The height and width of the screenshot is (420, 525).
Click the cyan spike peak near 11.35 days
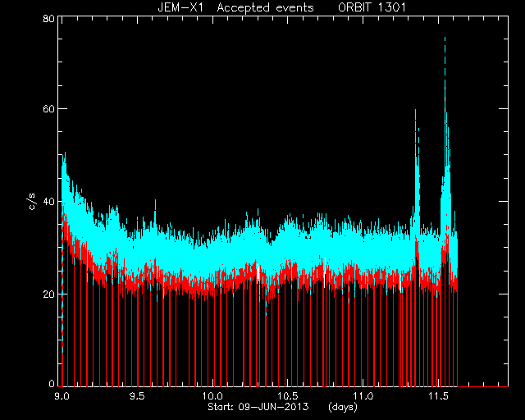pos(416,112)
